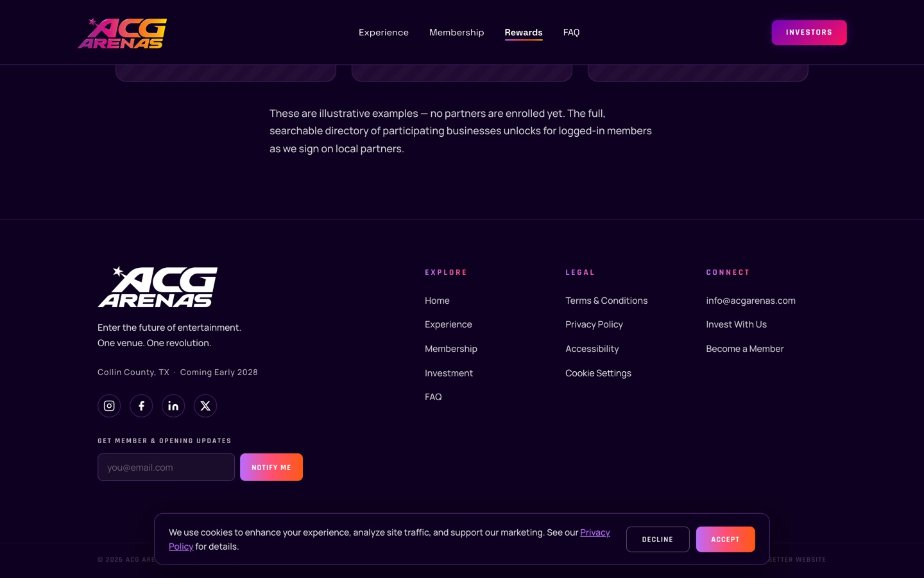924x578 pixels.
Task: Click 'Get Member & Opening Updates' label
Action: pos(164,441)
